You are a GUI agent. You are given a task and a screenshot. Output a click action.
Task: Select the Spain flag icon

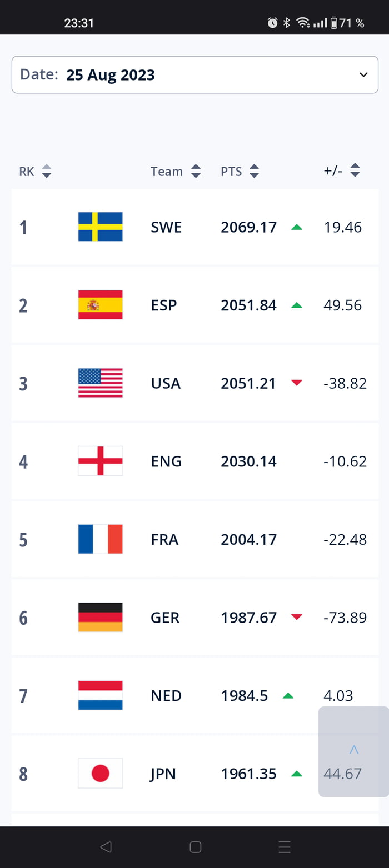point(101,304)
